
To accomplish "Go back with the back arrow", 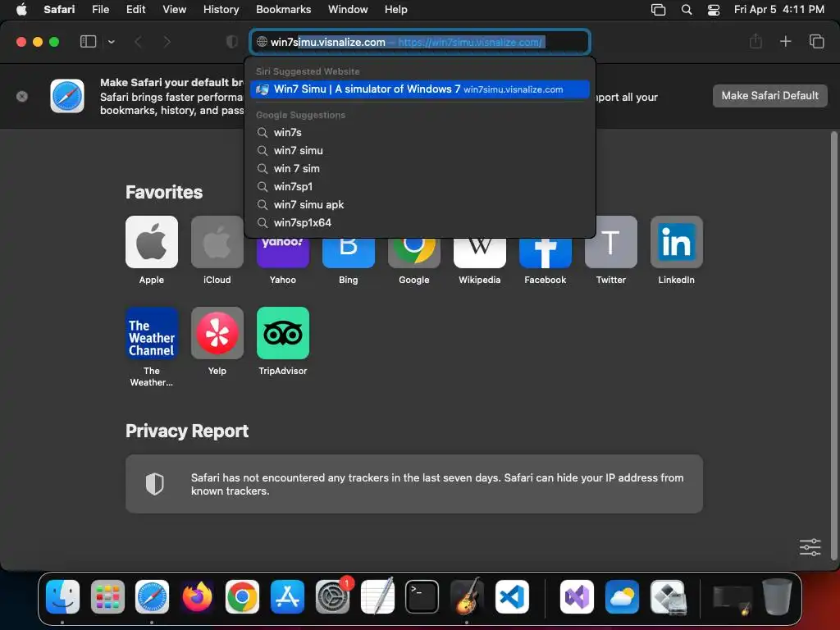I will tap(138, 42).
